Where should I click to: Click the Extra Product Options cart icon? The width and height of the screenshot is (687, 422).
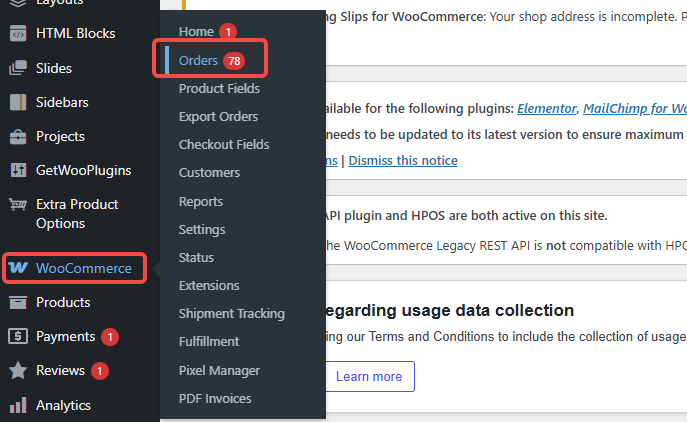pyautogui.click(x=18, y=204)
